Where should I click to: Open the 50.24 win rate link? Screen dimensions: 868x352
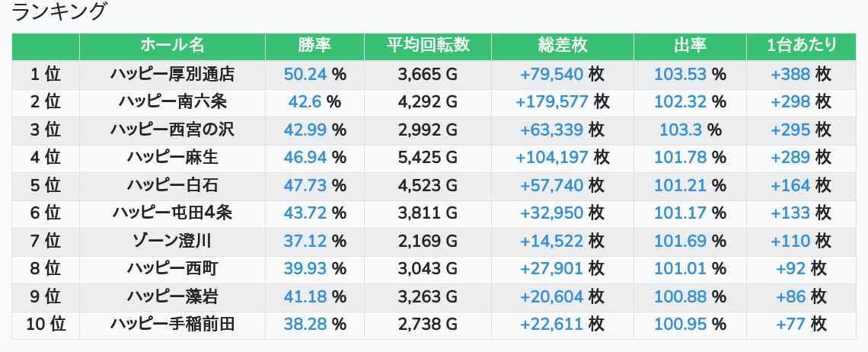click(305, 74)
